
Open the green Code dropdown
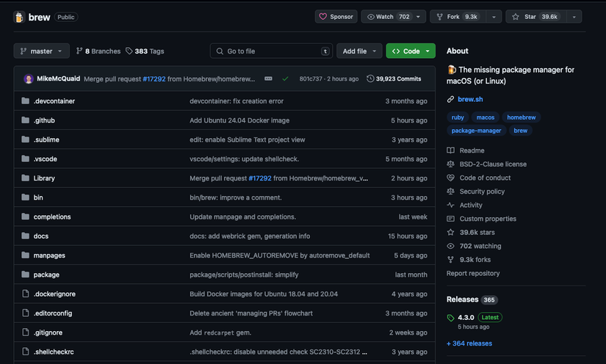click(410, 51)
